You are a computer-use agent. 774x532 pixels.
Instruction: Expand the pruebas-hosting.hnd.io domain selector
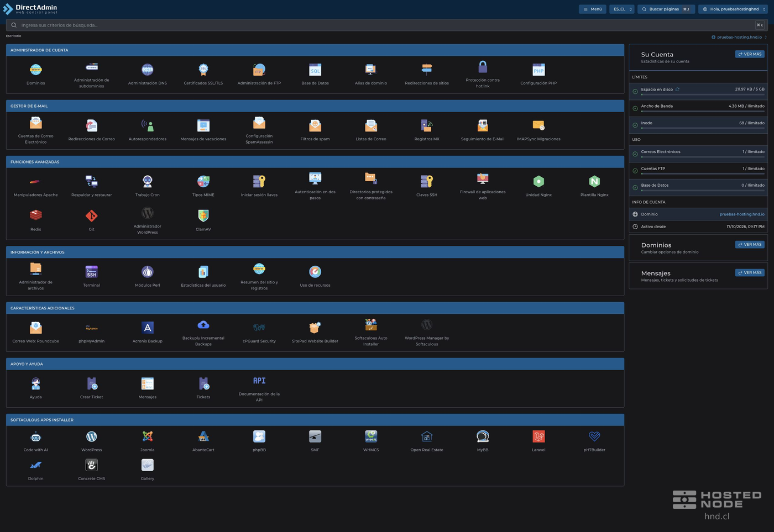(x=739, y=37)
